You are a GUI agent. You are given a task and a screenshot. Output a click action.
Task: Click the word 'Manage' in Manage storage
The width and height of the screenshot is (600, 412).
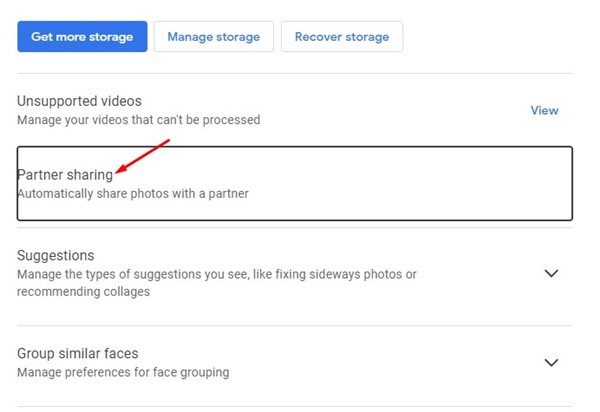point(189,37)
